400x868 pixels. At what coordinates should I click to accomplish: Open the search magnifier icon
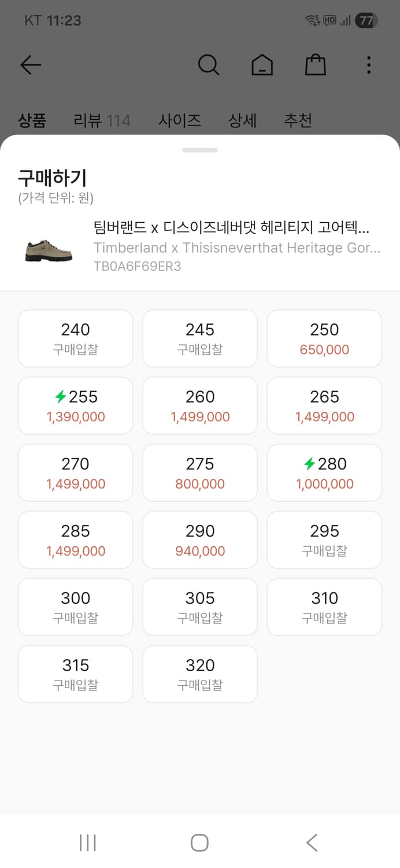[208, 65]
